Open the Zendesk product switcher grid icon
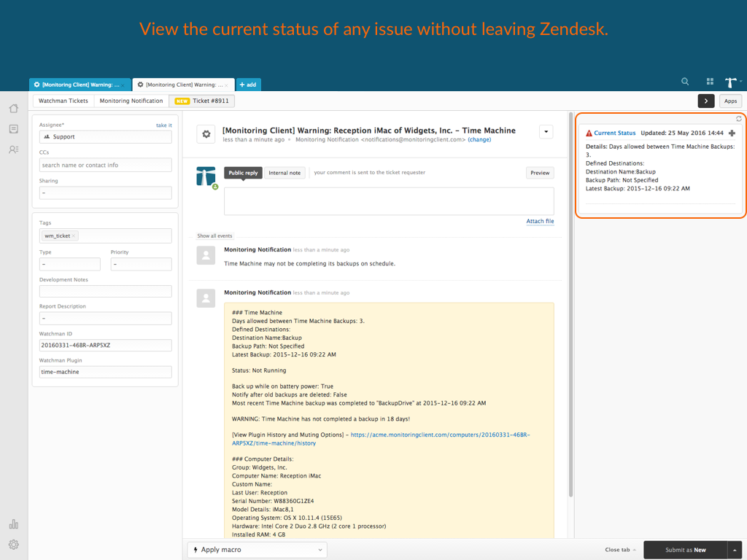Viewport: 747px width, 560px height. 711,81
